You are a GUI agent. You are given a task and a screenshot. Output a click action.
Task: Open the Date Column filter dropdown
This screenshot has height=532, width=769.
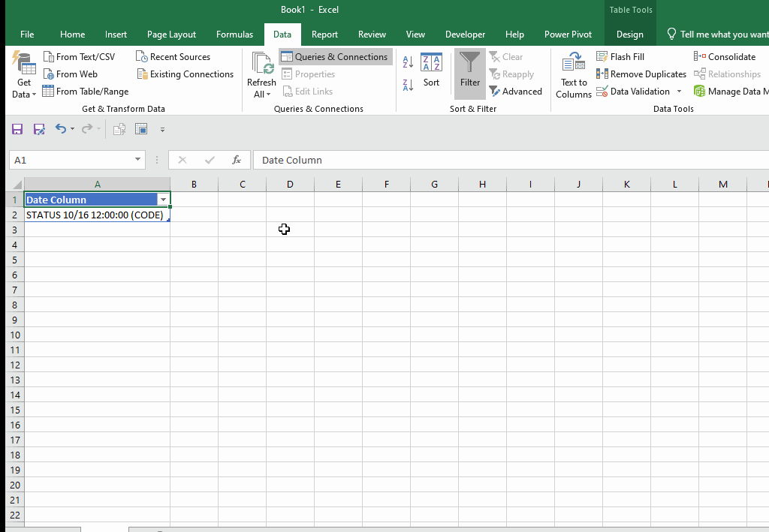pyautogui.click(x=163, y=200)
